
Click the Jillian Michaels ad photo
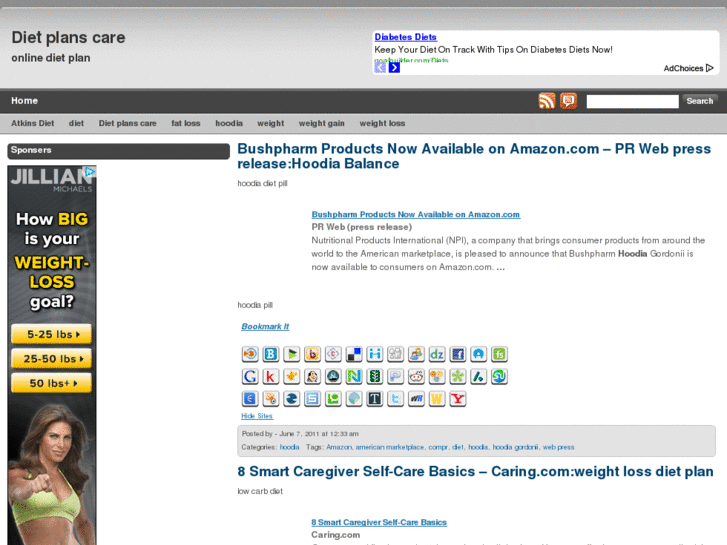pyautogui.click(x=51, y=471)
